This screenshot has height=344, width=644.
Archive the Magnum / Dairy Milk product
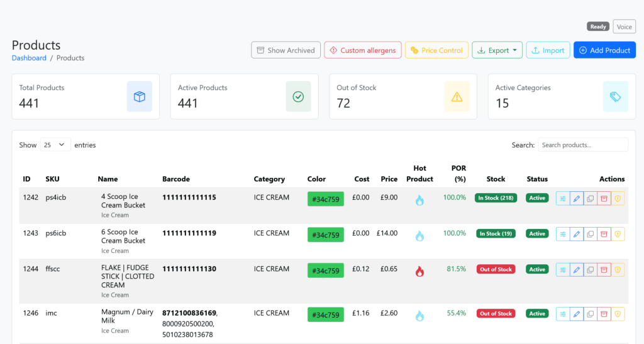pyautogui.click(x=604, y=314)
